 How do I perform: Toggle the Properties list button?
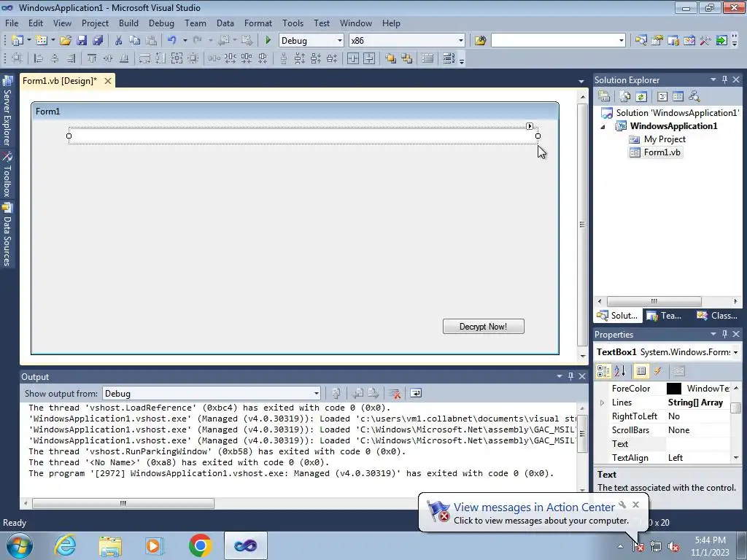(x=641, y=371)
